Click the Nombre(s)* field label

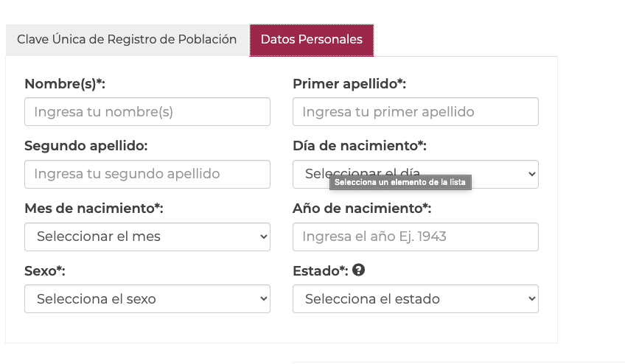tap(65, 84)
